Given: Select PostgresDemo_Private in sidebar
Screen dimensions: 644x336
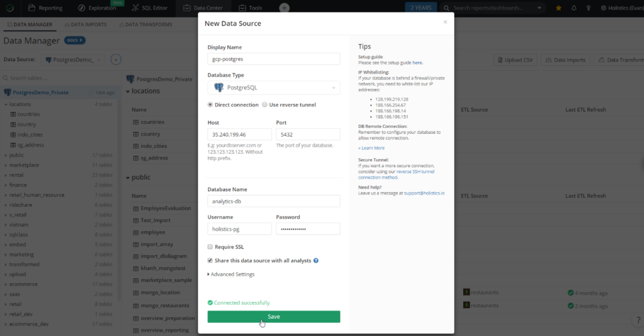Looking at the screenshot, I should tap(40, 92).
